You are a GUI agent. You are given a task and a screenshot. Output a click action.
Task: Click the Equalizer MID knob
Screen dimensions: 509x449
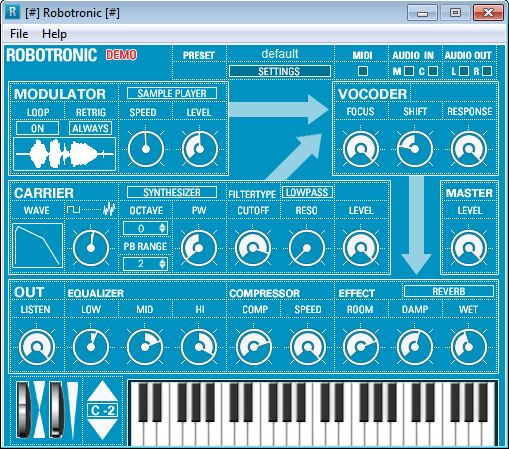click(145, 347)
